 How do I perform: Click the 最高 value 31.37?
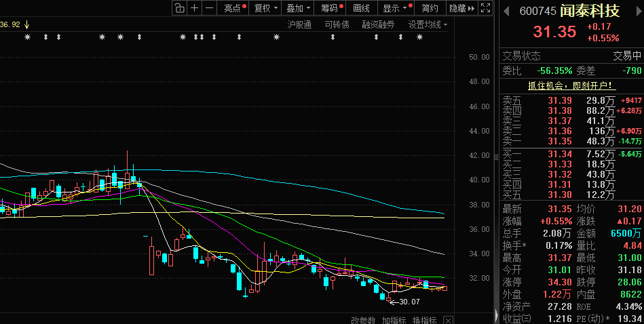coord(559,258)
